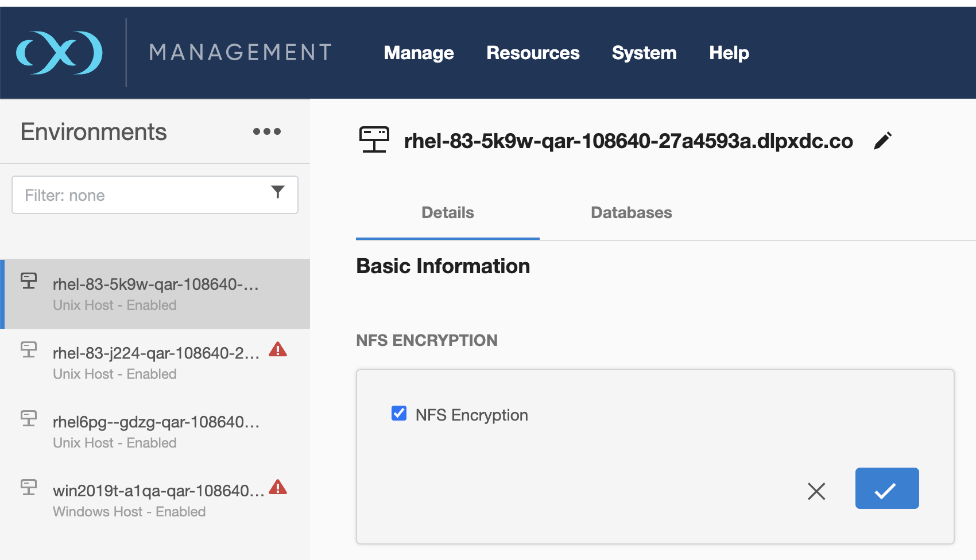The height and width of the screenshot is (560, 976).
Task: Click the pencil icon to edit environment name
Action: 882,141
